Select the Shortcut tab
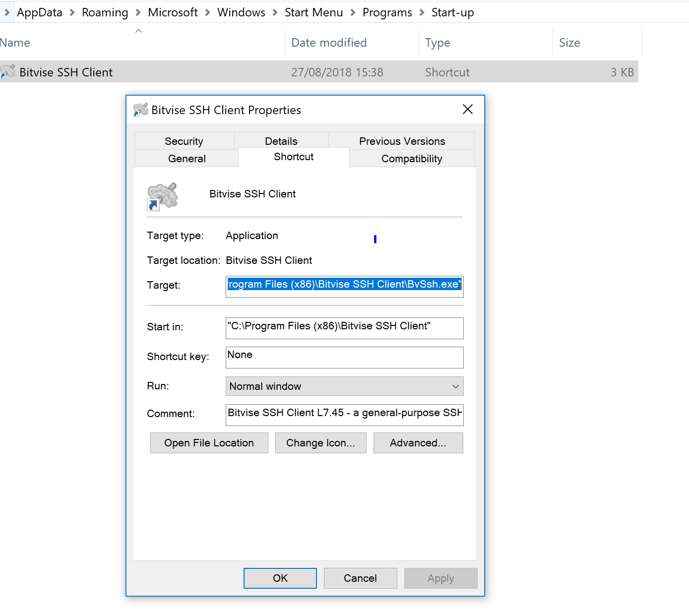 coord(294,157)
